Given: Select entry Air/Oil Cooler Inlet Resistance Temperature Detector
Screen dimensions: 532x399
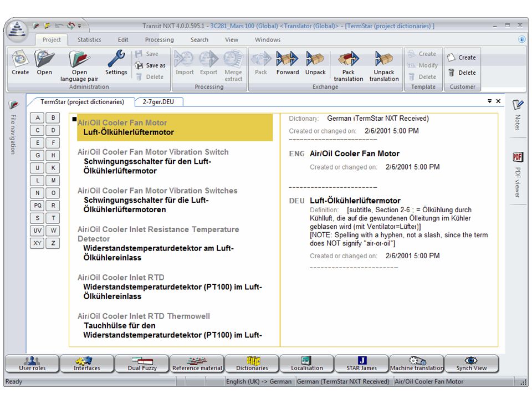Looking at the screenshot, I should click(x=158, y=234).
